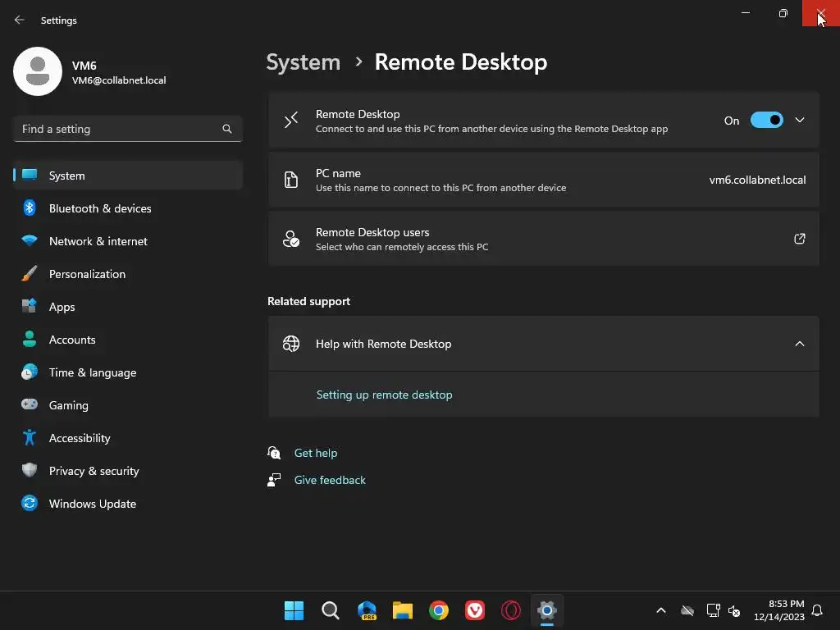840x630 pixels.
Task: Click the muted volume icon in the tray
Action: pyautogui.click(x=734, y=610)
